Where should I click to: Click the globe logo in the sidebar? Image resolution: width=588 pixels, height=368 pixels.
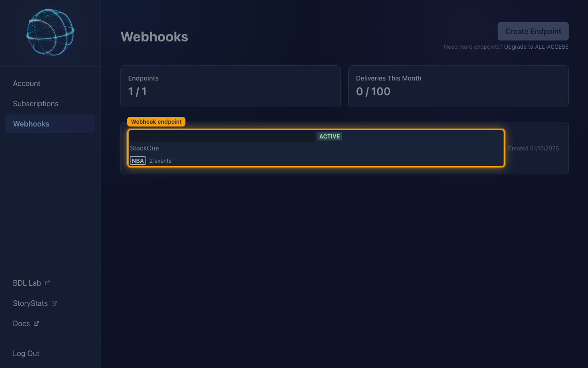click(51, 32)
